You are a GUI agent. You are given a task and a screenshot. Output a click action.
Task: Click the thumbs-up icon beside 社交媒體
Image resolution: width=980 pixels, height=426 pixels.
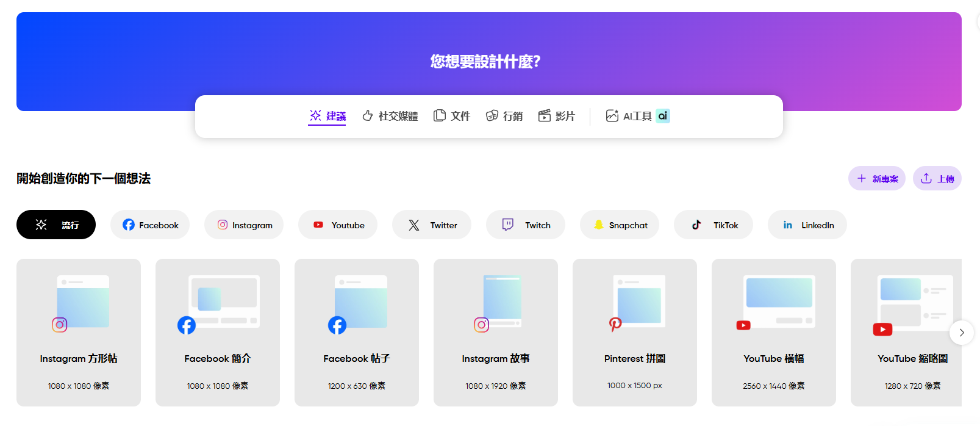click(368, 115)
